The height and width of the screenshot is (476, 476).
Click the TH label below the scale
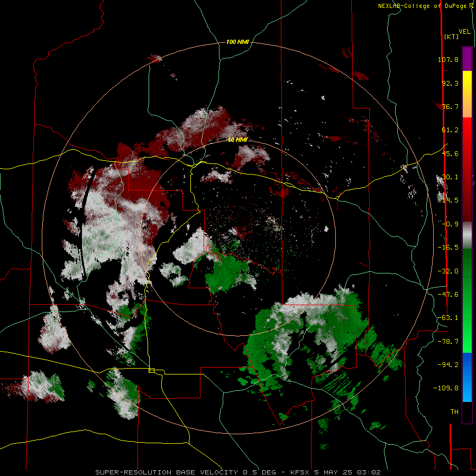pos(454,412)
